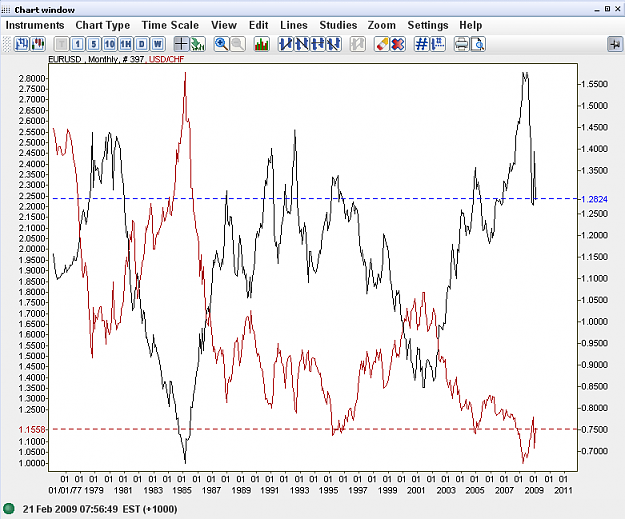The height and width of the screenshot is (519, 625).
Task: Click the 1985 year axis label
Action: [182, 490]
